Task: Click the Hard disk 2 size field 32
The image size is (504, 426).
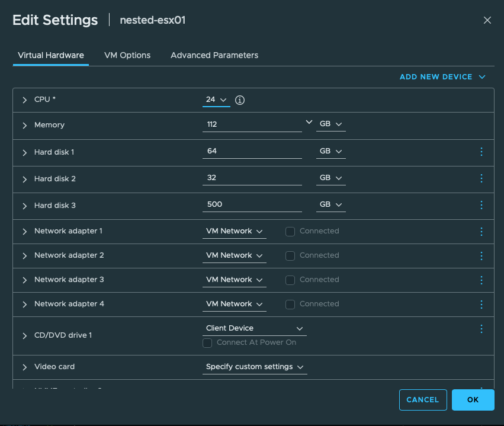Action: 252,178
